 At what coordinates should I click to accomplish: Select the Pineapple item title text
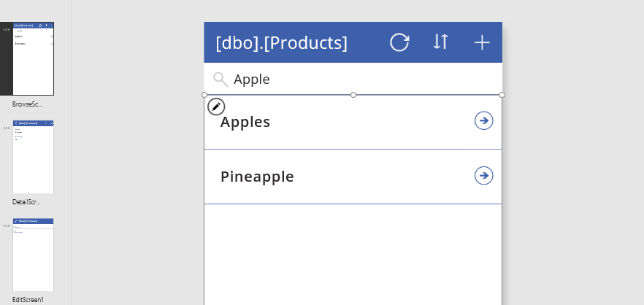point(257,177)
